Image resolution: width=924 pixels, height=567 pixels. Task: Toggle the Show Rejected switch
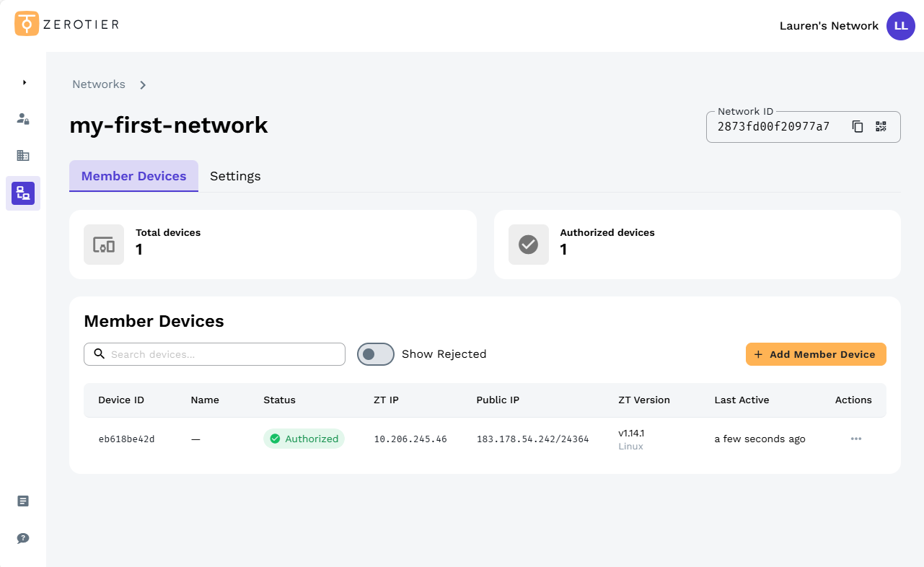coord(376,354)
